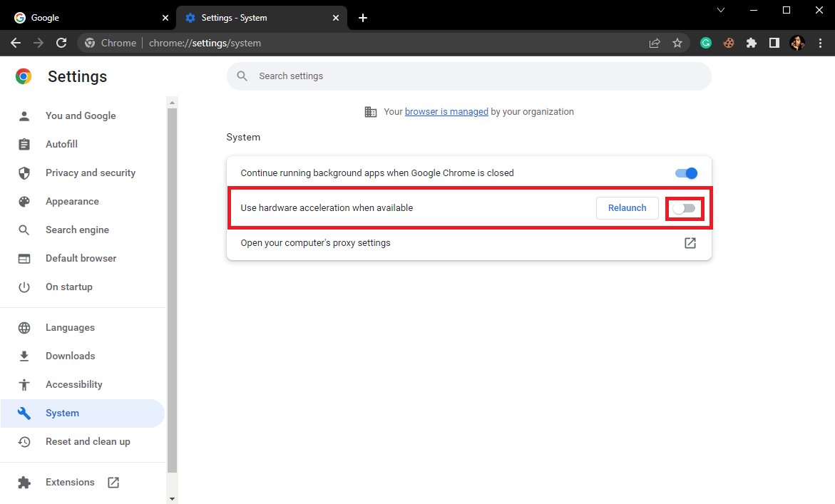Open Autofill settings
This screenshot has height=504, width=835.
[83, 144]
